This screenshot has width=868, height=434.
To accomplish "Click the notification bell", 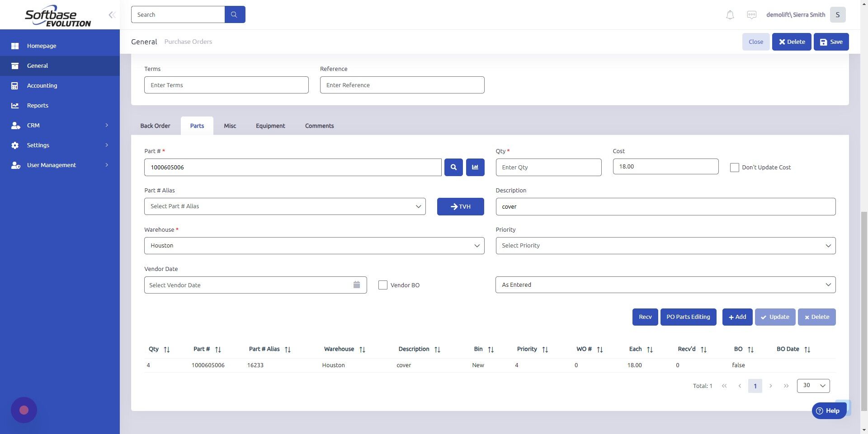I will click(729, 14).
